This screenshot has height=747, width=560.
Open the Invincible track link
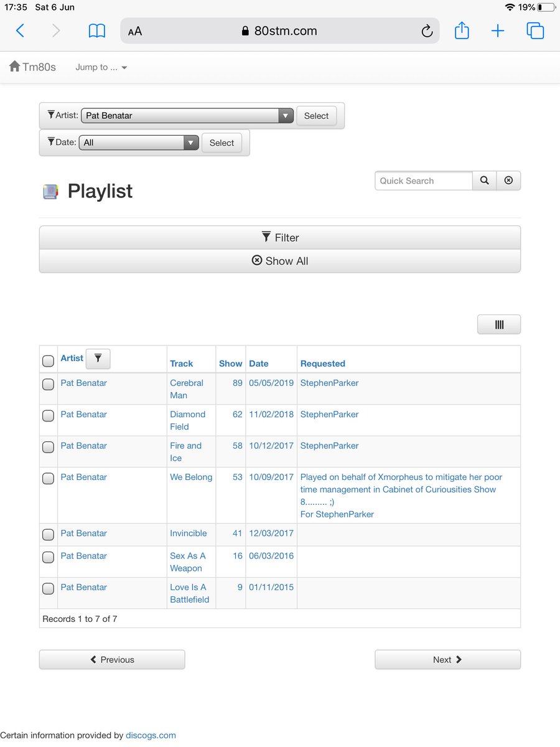(189, 533)
